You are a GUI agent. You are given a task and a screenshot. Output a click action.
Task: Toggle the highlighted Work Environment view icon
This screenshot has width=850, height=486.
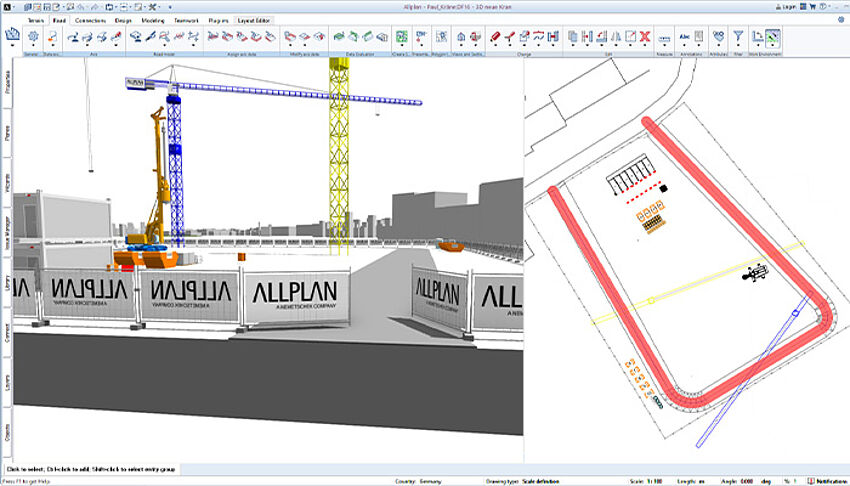pyautogui.click(x=774, y=37)
